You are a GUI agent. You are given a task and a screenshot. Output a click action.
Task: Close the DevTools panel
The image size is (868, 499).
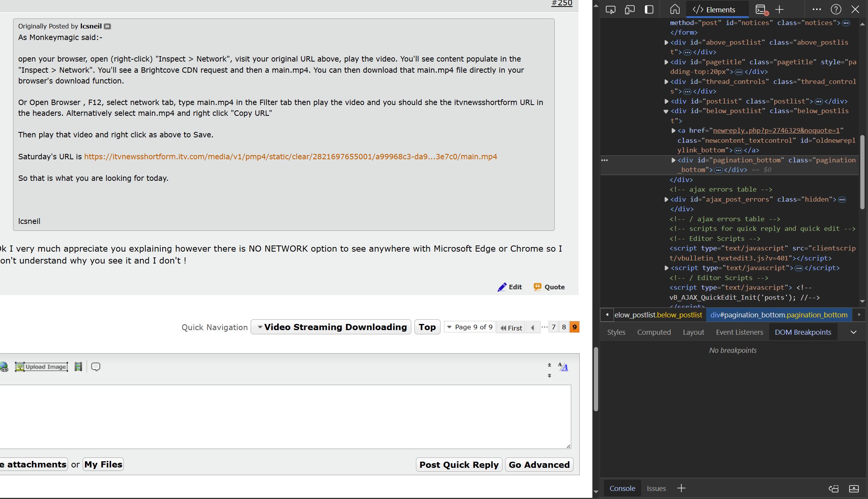pos(855,10)
